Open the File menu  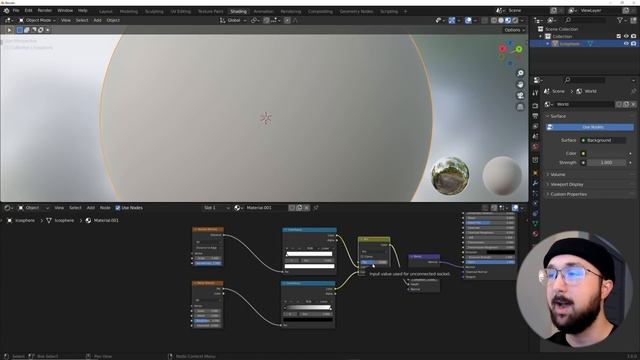point(16,11)
